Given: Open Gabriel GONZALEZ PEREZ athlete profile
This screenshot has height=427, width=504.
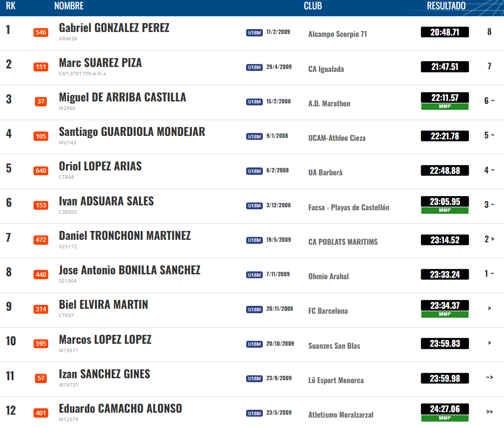Looking at the screenshot, I should [114, 28].
